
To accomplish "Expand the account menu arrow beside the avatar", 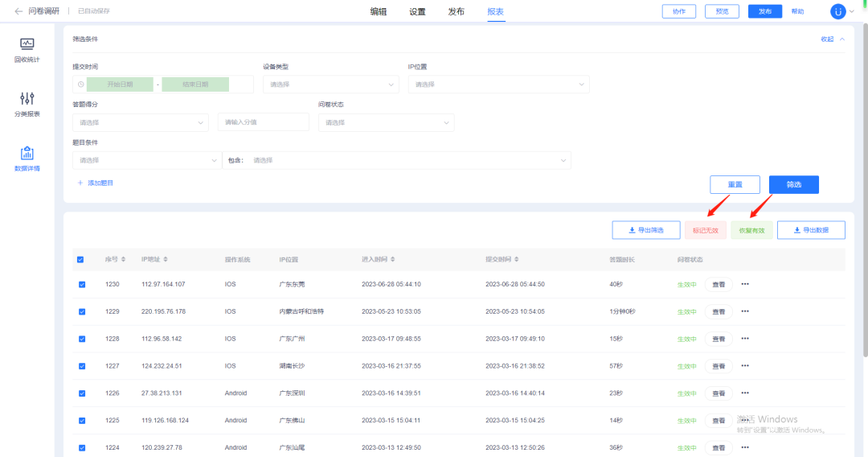I will [x=851, y=11].
